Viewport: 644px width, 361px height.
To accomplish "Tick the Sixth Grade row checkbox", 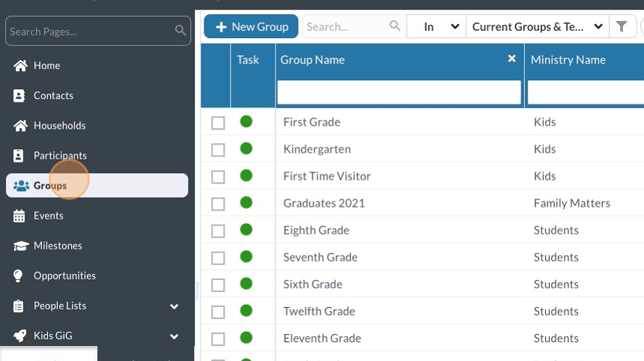I will pos(218,285).
